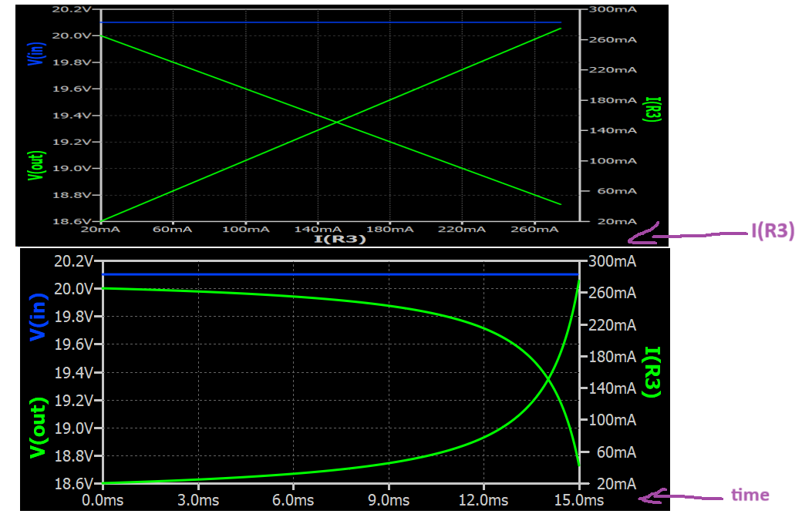The image size is (812, 524).
Task: Click the 15.0ms tick on the time axis
Action: (579, 500)
